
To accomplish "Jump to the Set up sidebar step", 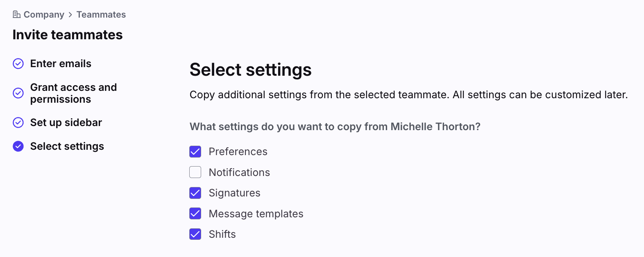I will click(66, 123).
